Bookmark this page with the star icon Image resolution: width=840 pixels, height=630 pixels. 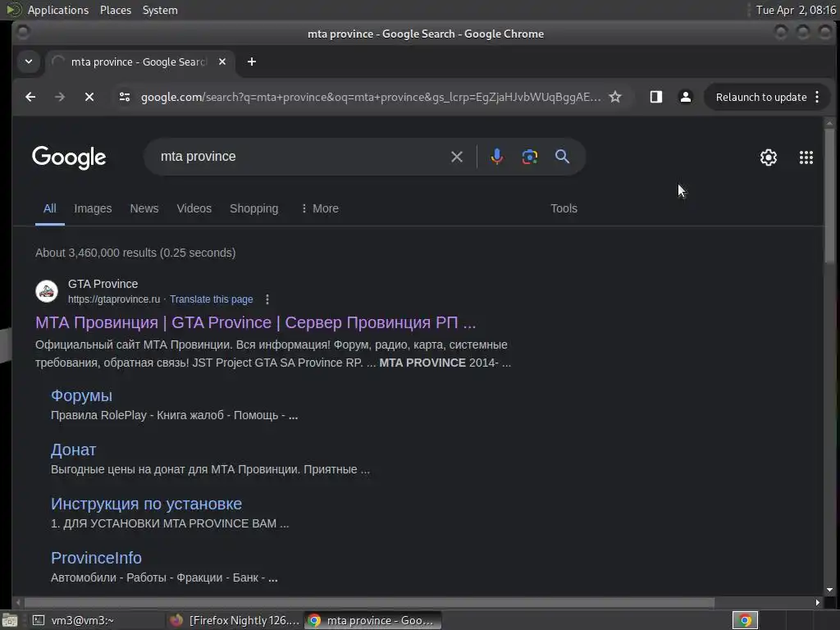click(x=615, y=97)
